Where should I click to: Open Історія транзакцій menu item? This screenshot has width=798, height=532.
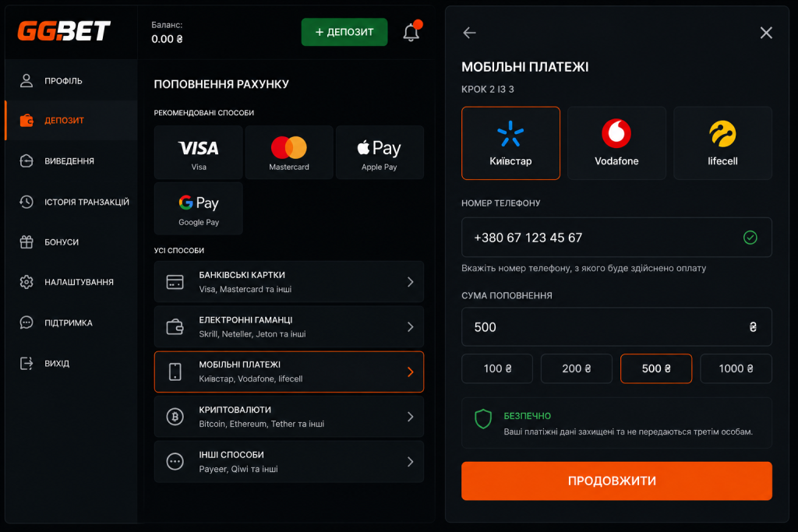(x=71, y=202)
